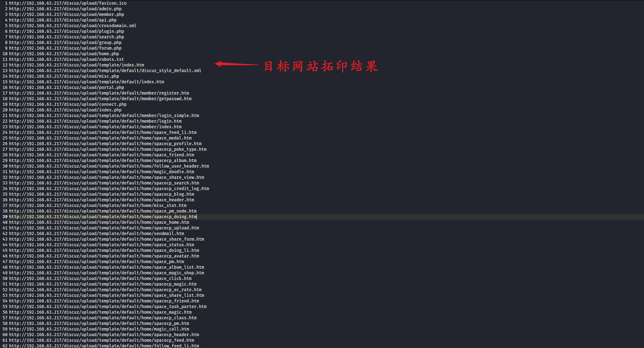Click the upload/index.php URL on line 20
Viewport: 644px width, 348px height.
click(65, 110)
